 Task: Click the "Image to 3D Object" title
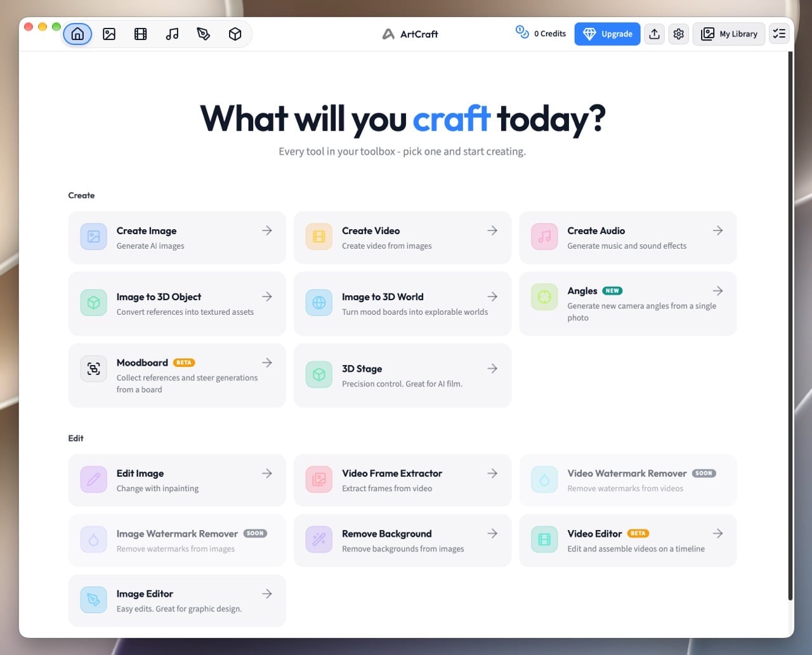[x=159, y=297]
